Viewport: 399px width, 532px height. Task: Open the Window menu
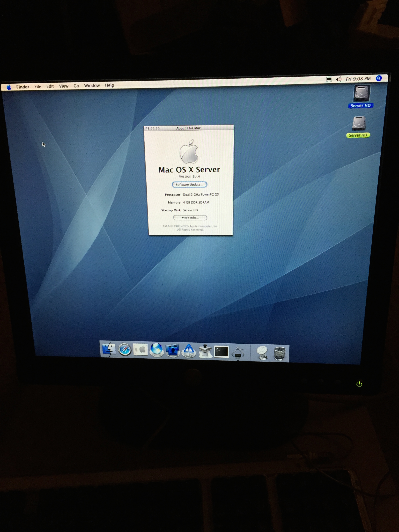(92, 86)
